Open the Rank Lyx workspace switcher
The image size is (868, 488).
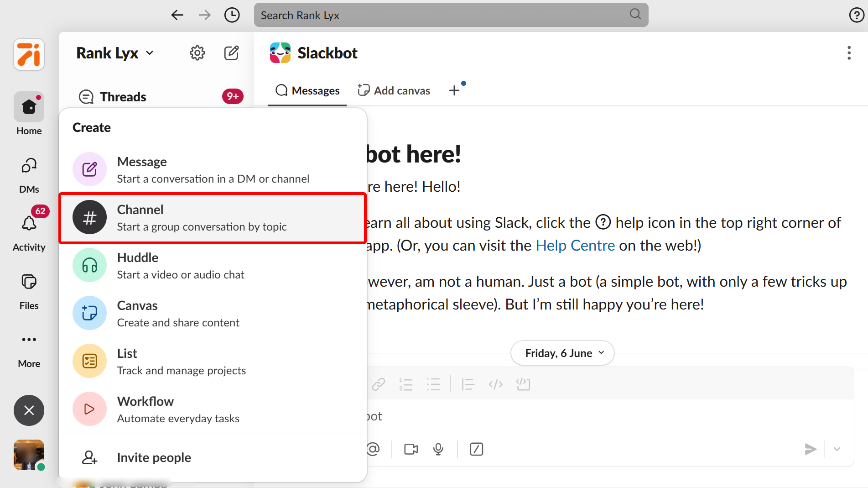click(114, 53)
